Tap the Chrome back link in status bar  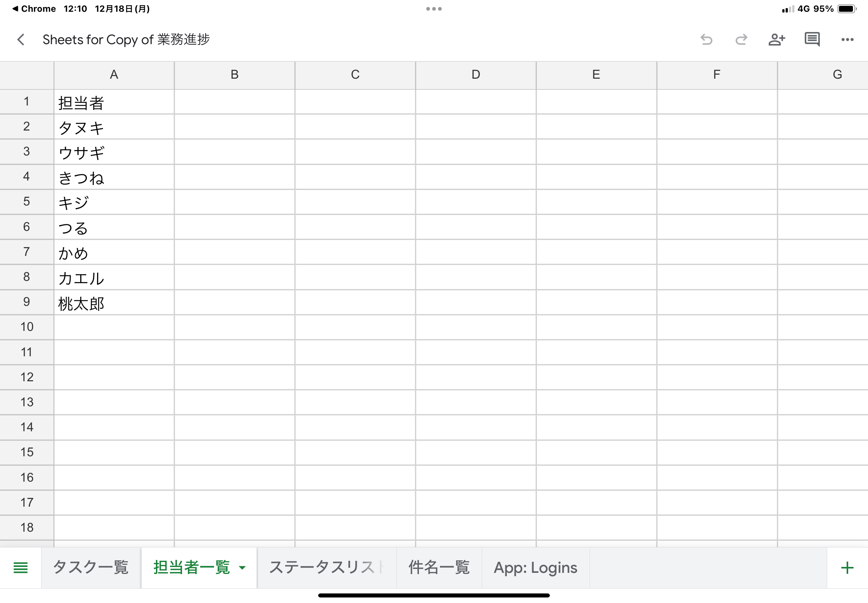click(34, 8)
